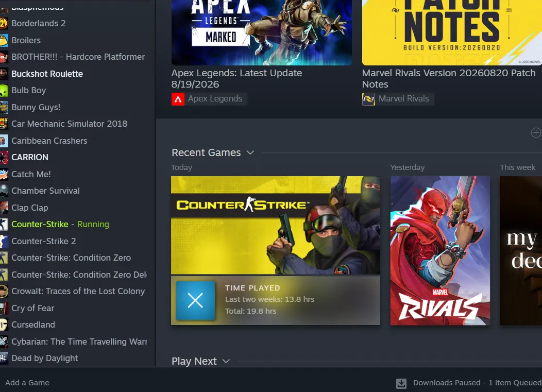Click the Marvel Rivals game tag label
The width and height of the screenshot is (542, 392).
tap(404, 99)
